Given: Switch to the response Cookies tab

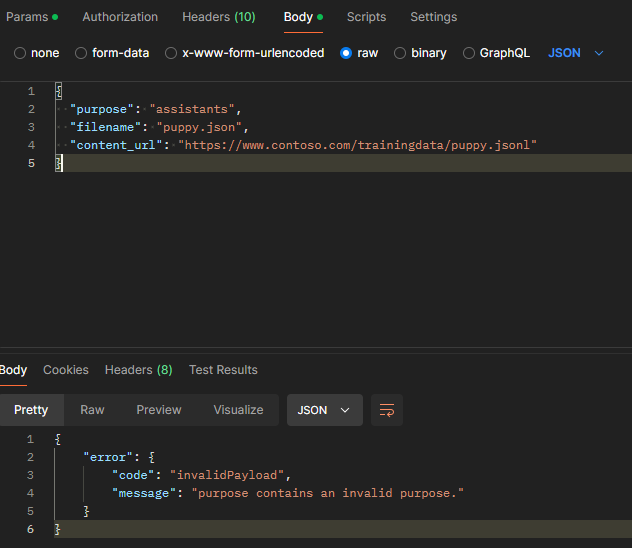Looking at the screenshot, I should (x=66, y=370).
